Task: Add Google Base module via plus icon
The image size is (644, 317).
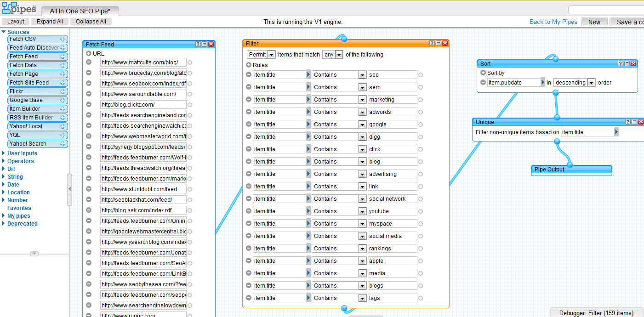Action: tap(63, 100)
